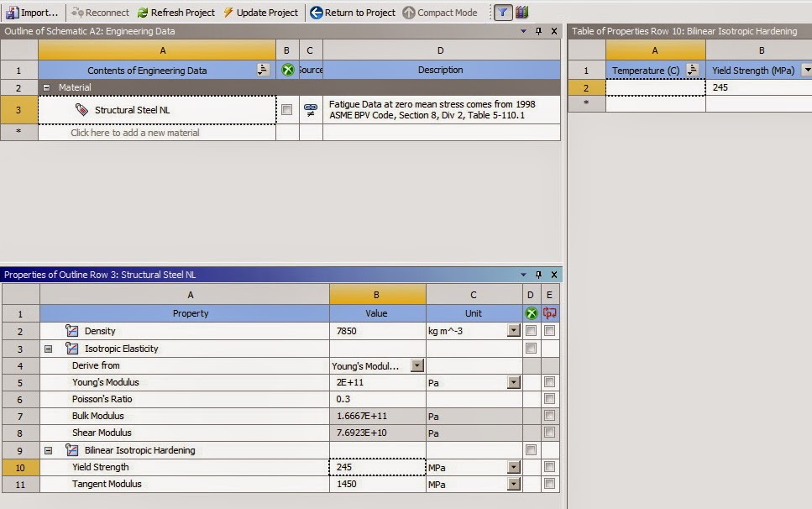Select column A header in Outline table
The image size is (812, 509).
click(157, 50)
